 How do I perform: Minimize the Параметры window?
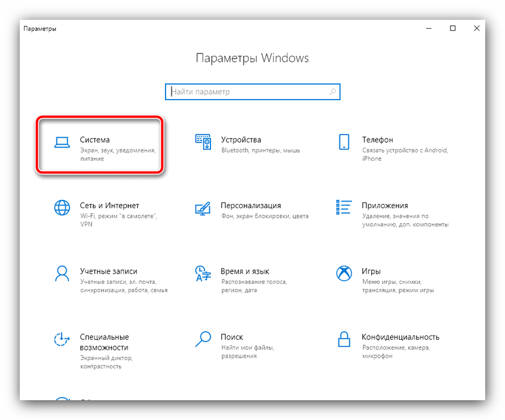[429, 28]
